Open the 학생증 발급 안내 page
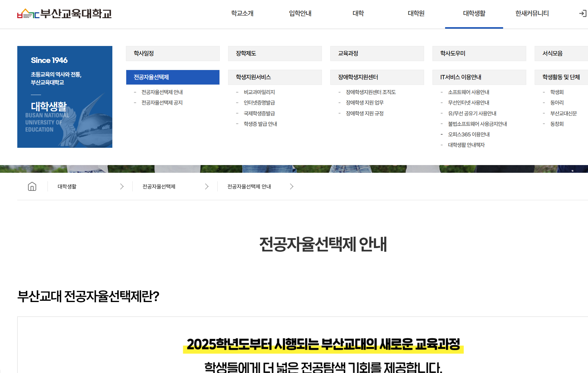The height and width of the screenshot is (373, 588). pyautogui.click(x=260, y=124)
